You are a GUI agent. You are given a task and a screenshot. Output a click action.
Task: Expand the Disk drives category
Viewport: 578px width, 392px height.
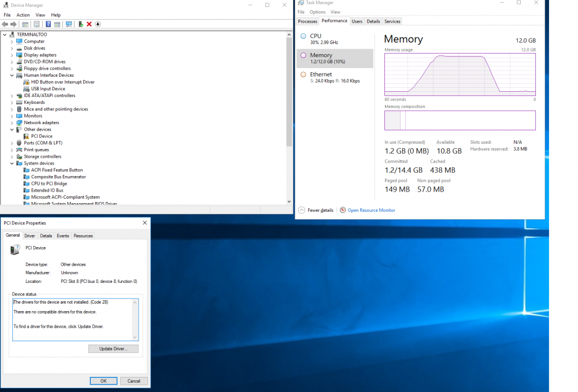[x=12, y=48]
